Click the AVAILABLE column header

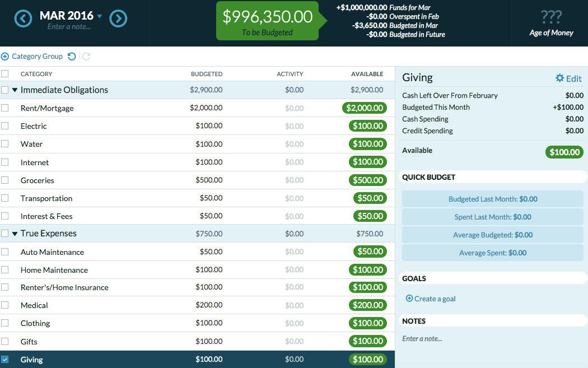coord(367,74)
